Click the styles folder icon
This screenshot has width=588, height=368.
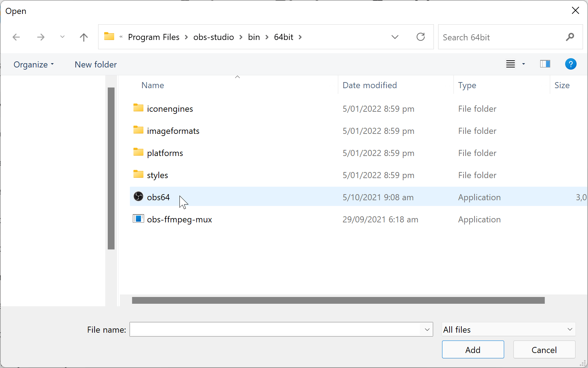(138, 174)
